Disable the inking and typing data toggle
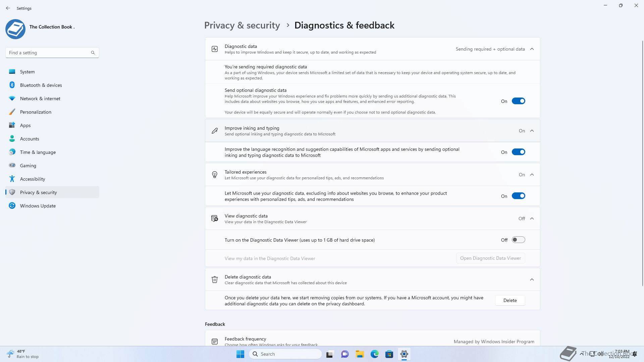 [518, 152]
